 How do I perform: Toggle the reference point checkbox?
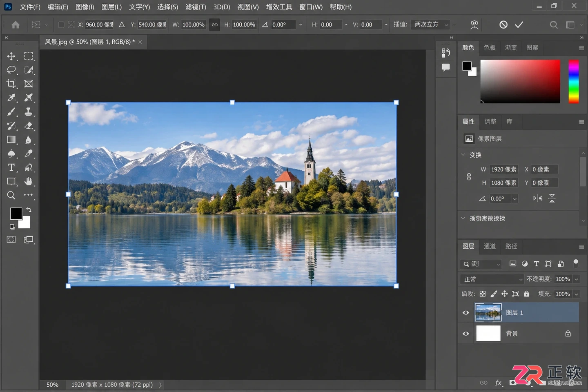[x=61, y=25]
